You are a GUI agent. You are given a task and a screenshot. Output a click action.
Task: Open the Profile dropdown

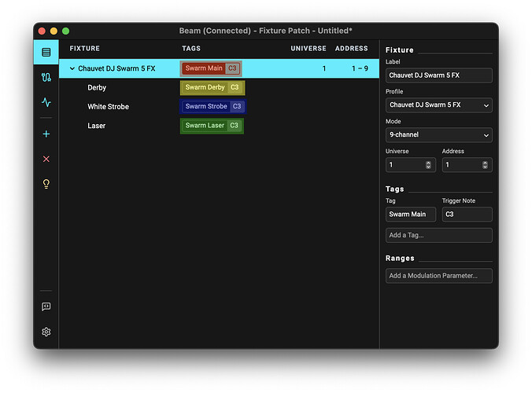[x=438, y=105]
